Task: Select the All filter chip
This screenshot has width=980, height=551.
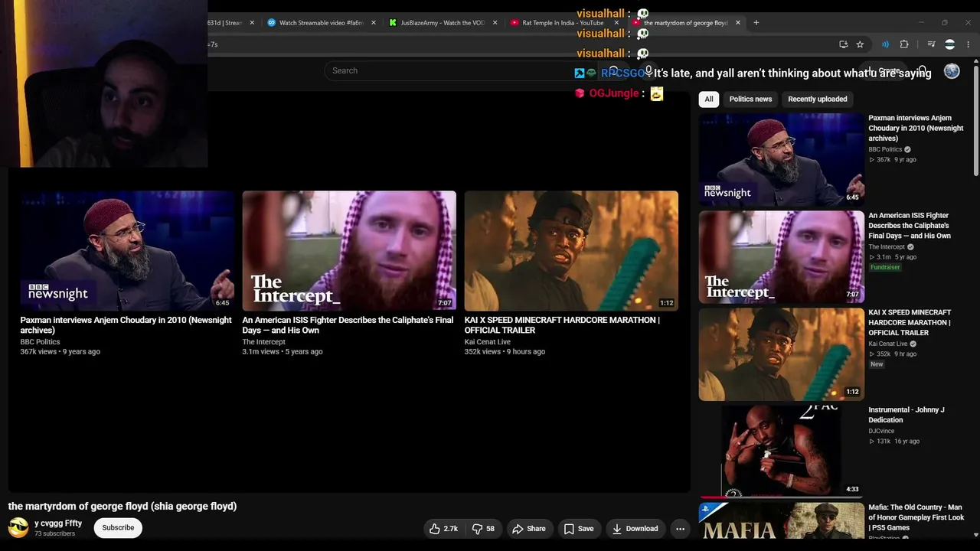Action: pyautogui.click(x=709, y=99)
